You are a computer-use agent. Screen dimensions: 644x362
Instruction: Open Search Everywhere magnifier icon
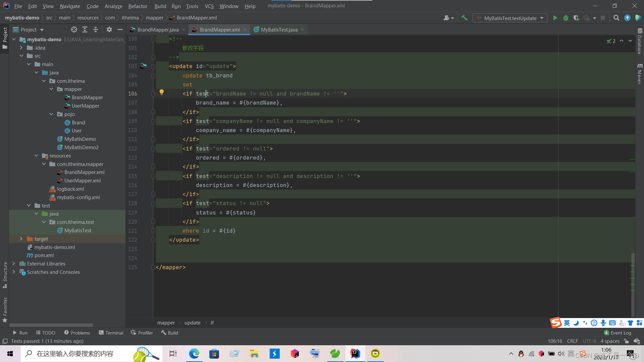pyautogui.click(x=616, y=18)
